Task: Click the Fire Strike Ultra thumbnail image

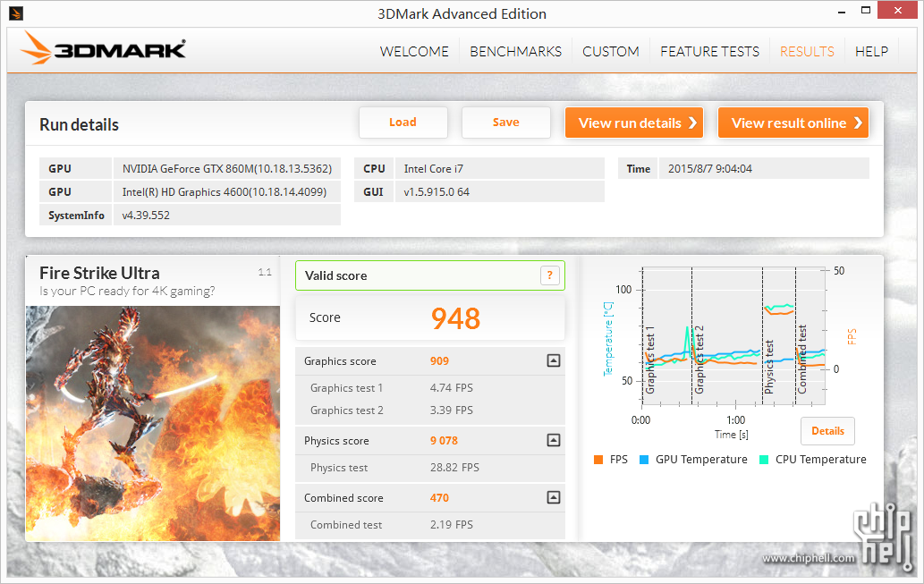Action: (x=153, y=423)
